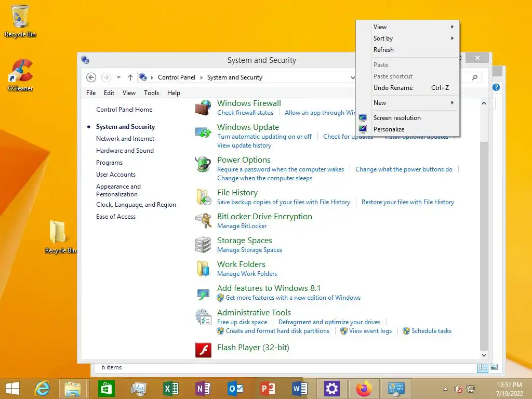
Task: Choose Screen resolution from the context menu
Action: pos(408,118)
